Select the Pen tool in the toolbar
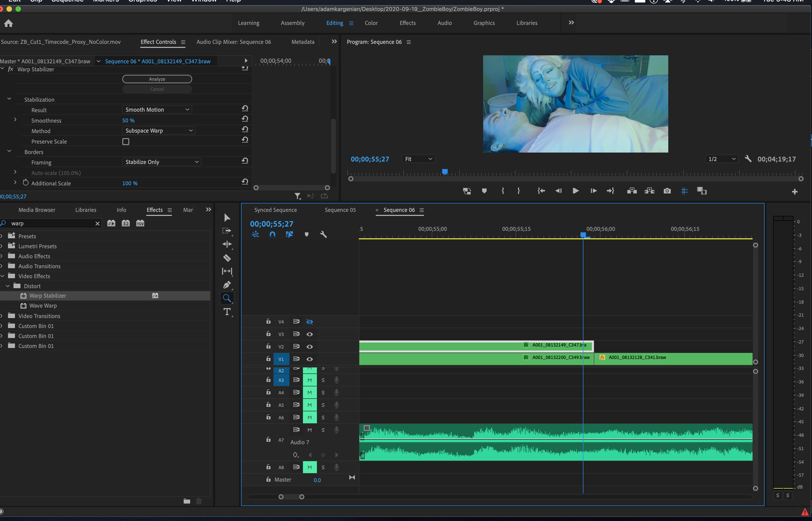Image resolution: width=812 pixels, height=521 pixels. [227, 285]
